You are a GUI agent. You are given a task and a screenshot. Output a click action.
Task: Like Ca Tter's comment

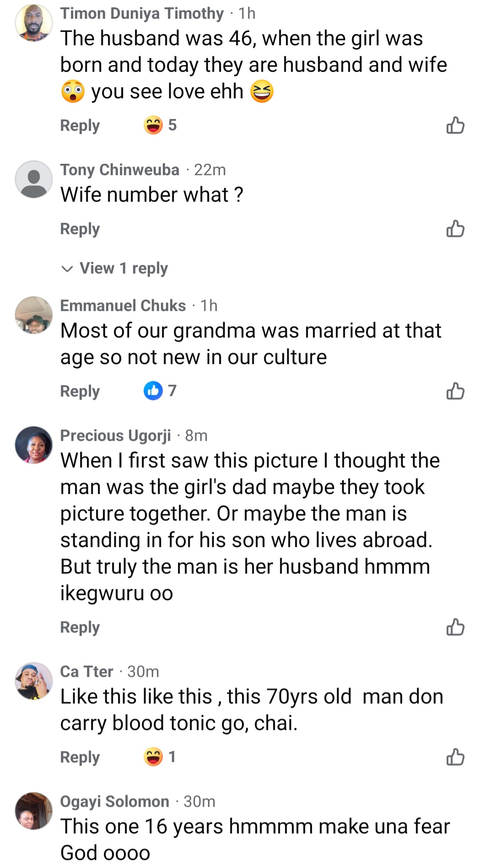(455, 757)
